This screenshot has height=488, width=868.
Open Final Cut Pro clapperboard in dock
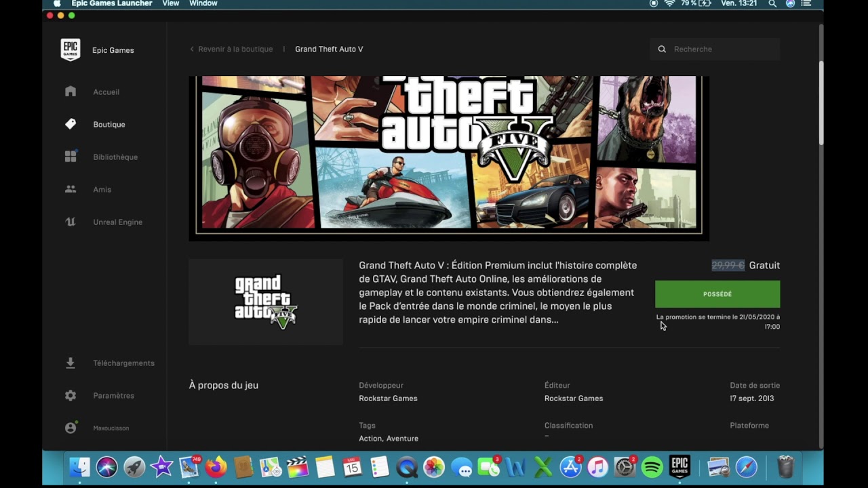[298, 467]
